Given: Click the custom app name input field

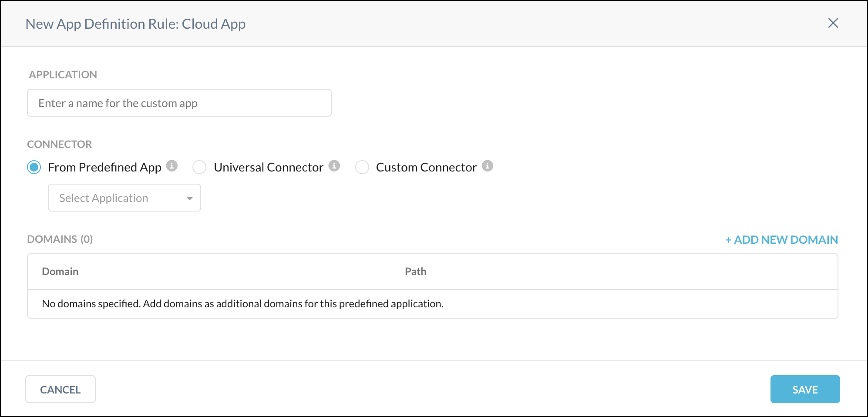Looking at the screenshot, I should pyautogui.click(x=179, y=103).
